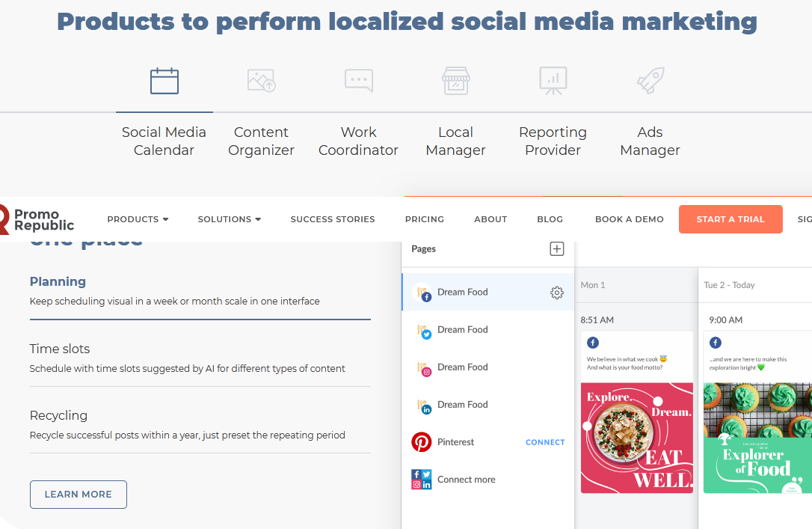Viewport: 812px width, 529px height.
Task: Click the Pinterest row label
Action: pyautogui.click(x=455, y=442)
